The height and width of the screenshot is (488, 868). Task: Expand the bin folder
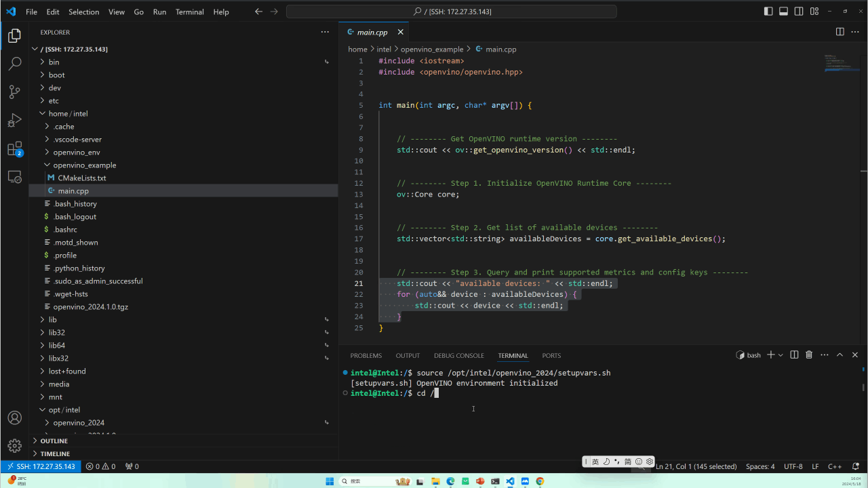pos(183,62)
